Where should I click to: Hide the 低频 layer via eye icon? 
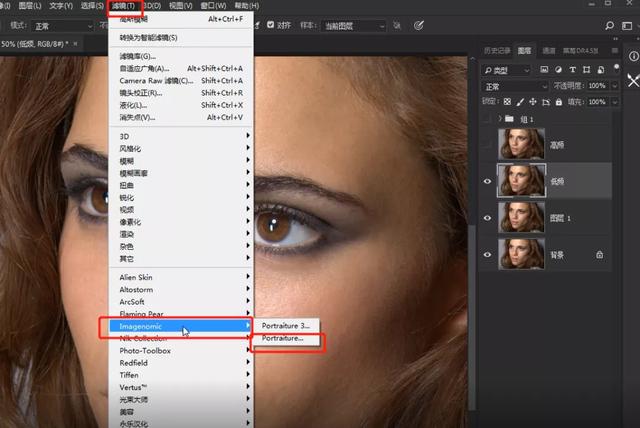click(487, 181)
